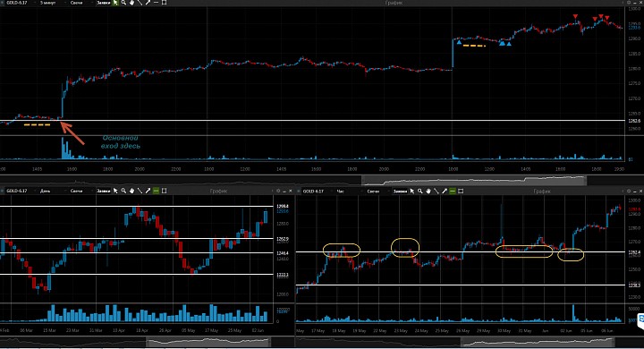
Task: Select the hand pan tool in the daily chart toolbar
Action: pos(131,191)
